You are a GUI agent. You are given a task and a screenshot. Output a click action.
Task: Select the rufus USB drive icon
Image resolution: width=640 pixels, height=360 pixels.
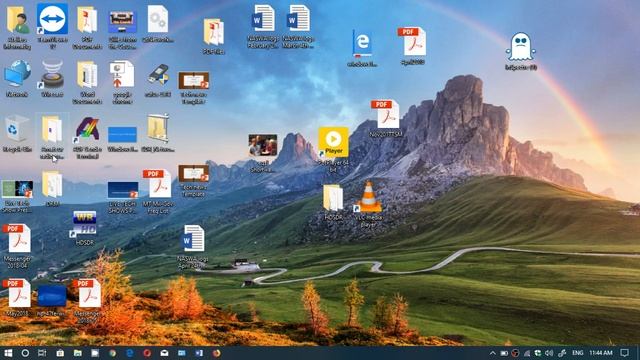pyautogui.click(x=158, y=75)
